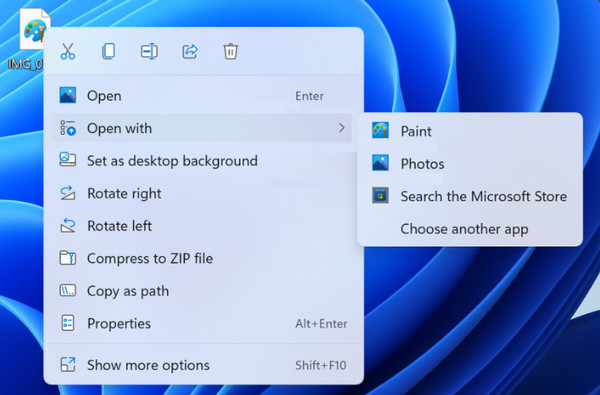Expand the Open with submenu arrow
Viewport: 600px width, 395px height.
pyautogui.click(x=342, y=128)
